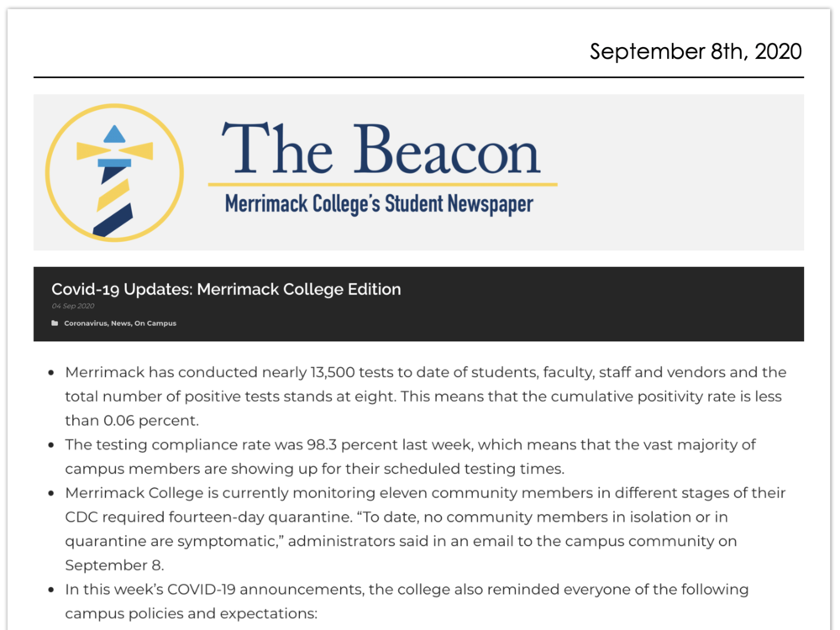This screenshot has width=840, height=630.
Task: Open the On Campus category link
Action: 155,323
